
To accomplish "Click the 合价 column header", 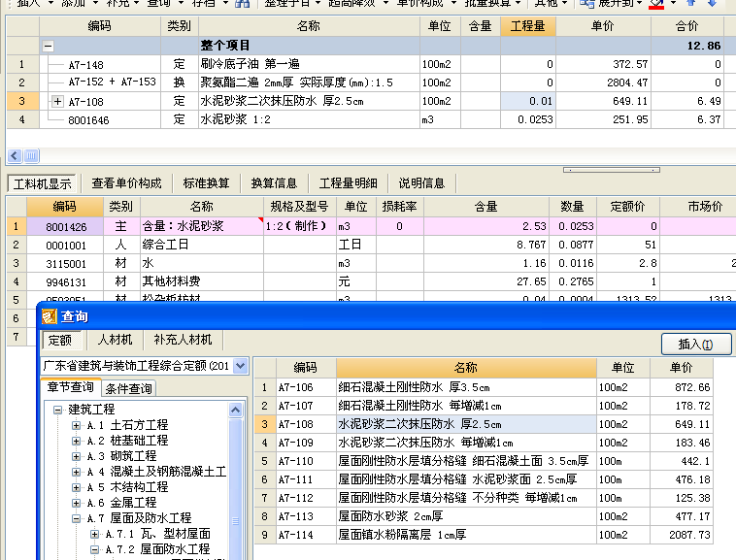I will point(687,26).
